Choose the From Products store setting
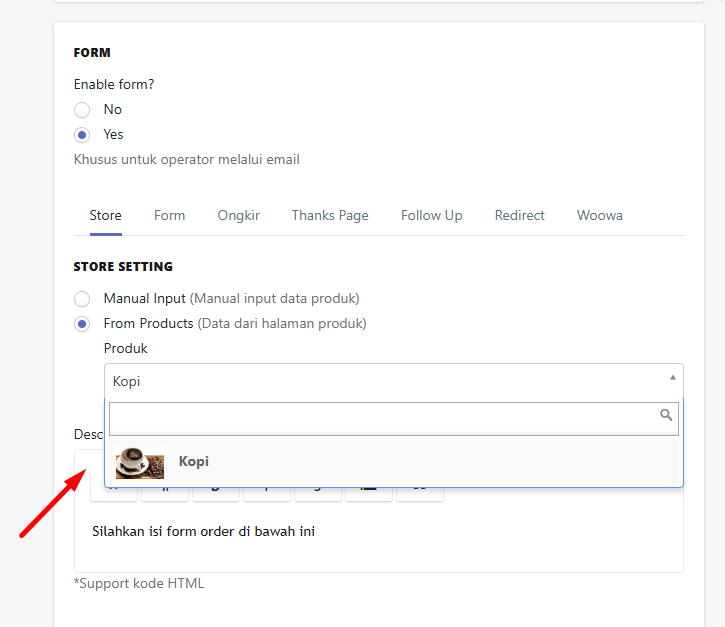Image resolution: width=725 pixels, height=627 pixels. [82, 324]
